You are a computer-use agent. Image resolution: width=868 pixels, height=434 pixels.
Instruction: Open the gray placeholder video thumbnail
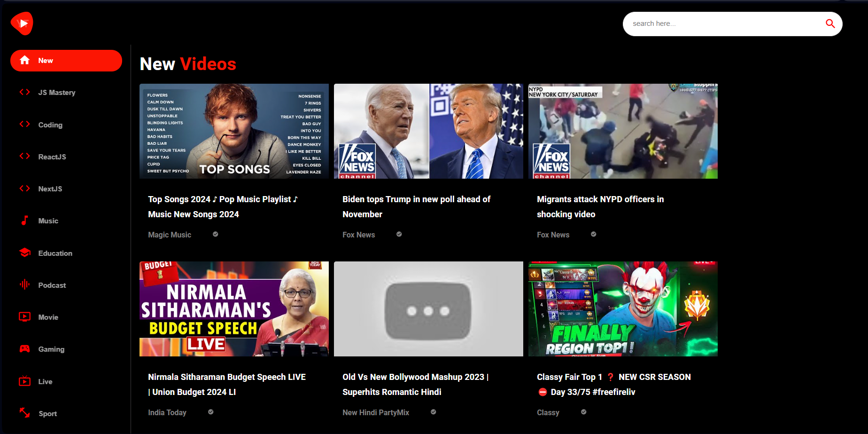[428, 309]
